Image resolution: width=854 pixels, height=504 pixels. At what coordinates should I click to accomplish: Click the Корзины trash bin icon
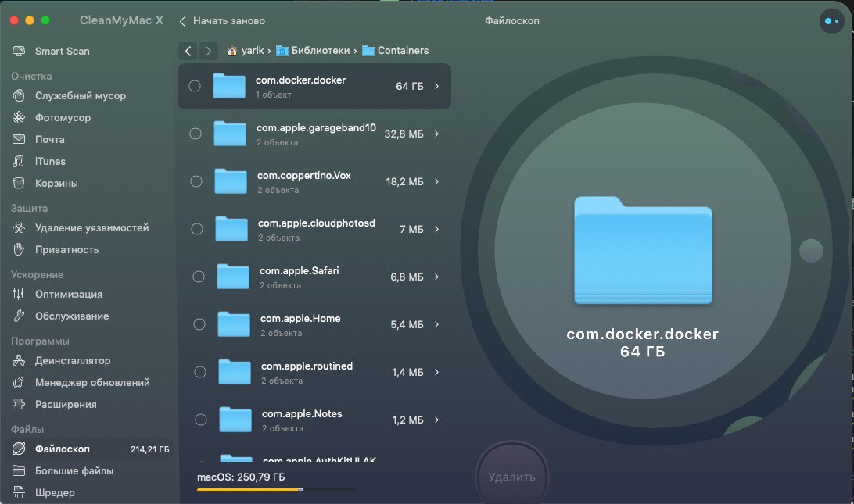coord(19,183)
